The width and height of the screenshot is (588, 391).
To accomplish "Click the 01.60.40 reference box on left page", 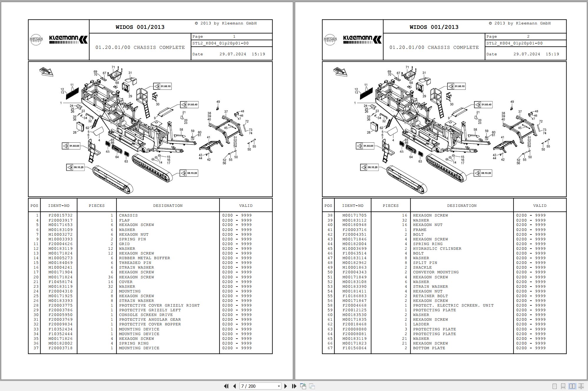I will tap(189, 105).
